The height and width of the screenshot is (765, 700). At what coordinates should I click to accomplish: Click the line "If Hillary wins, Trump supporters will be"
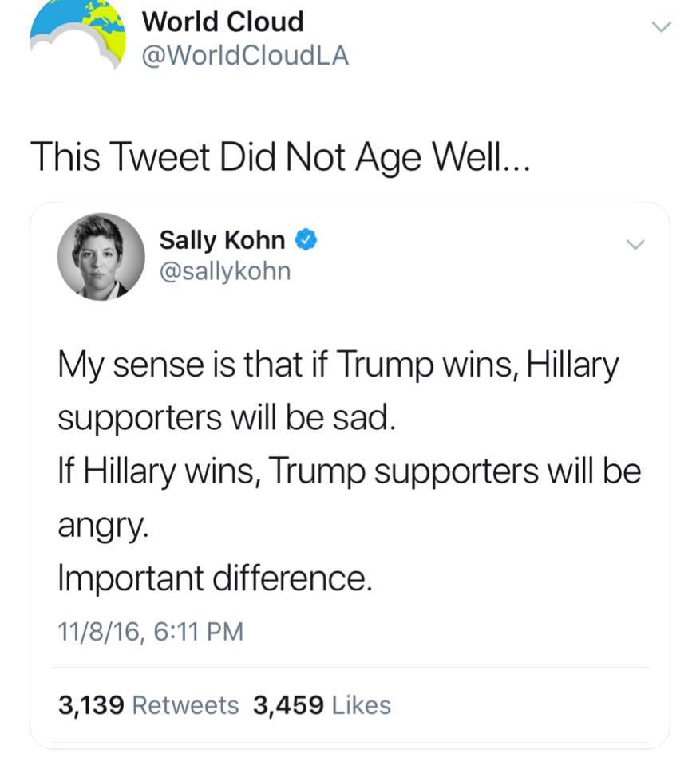tap(350, 471)
